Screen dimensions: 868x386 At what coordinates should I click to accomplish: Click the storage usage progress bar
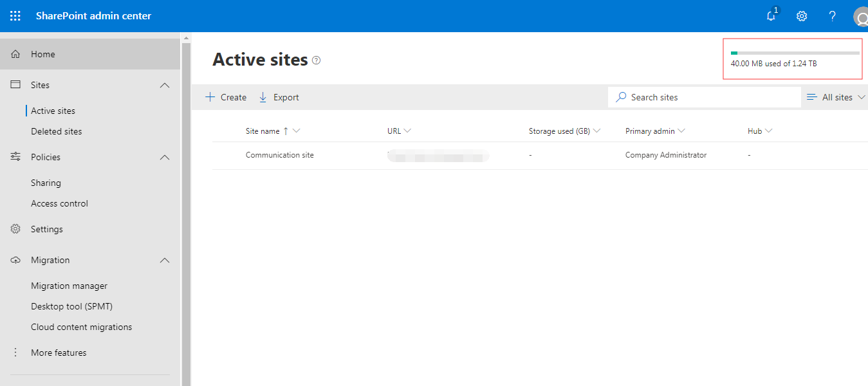(x=795, y=53)
